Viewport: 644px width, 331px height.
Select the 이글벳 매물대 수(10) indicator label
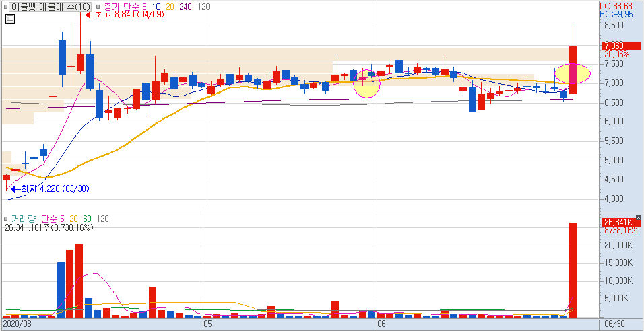pos(51,7)
